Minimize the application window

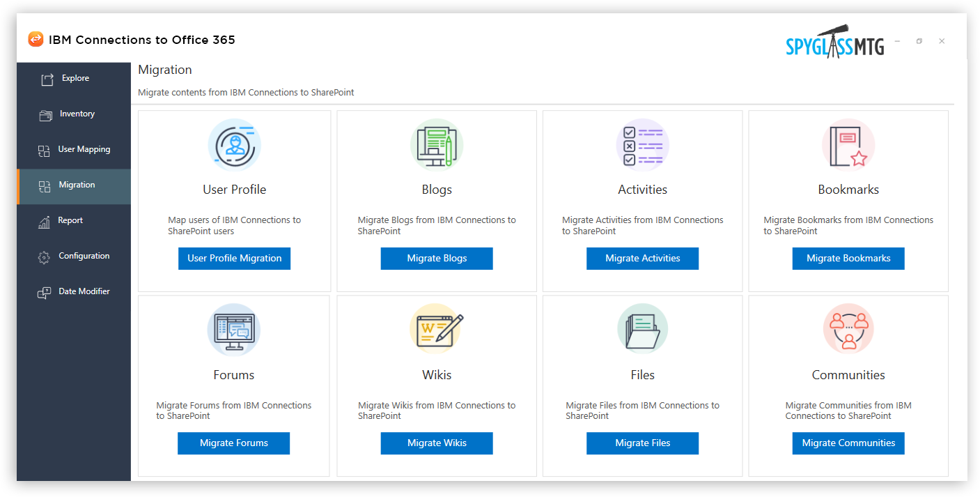(897, 41)
